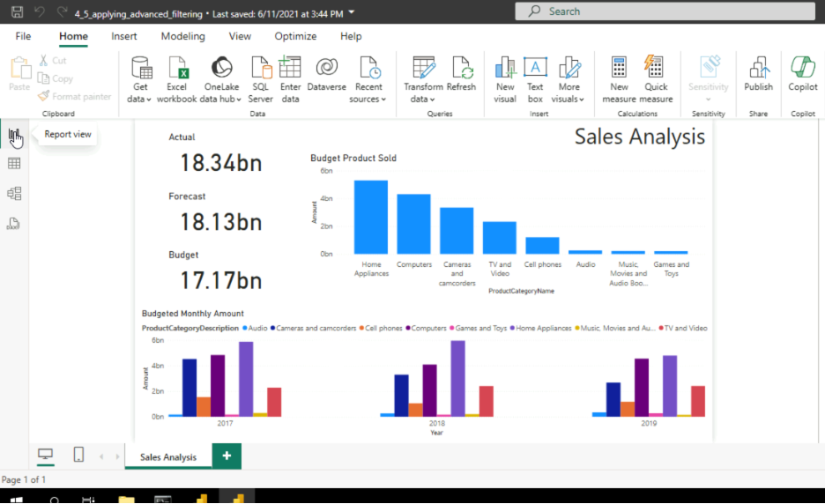Click the Publish button
Viewport: 825px width, 504px height.
tap(758, 74)
